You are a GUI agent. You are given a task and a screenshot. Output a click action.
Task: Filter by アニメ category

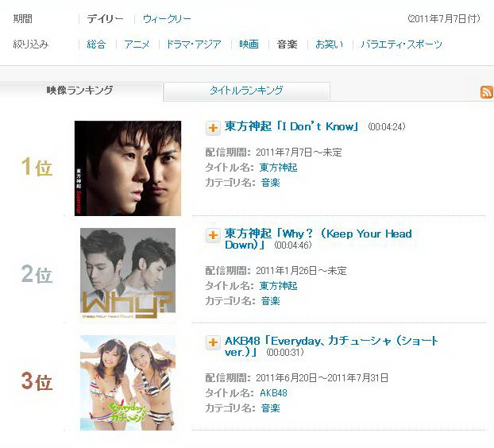[137, 44]
